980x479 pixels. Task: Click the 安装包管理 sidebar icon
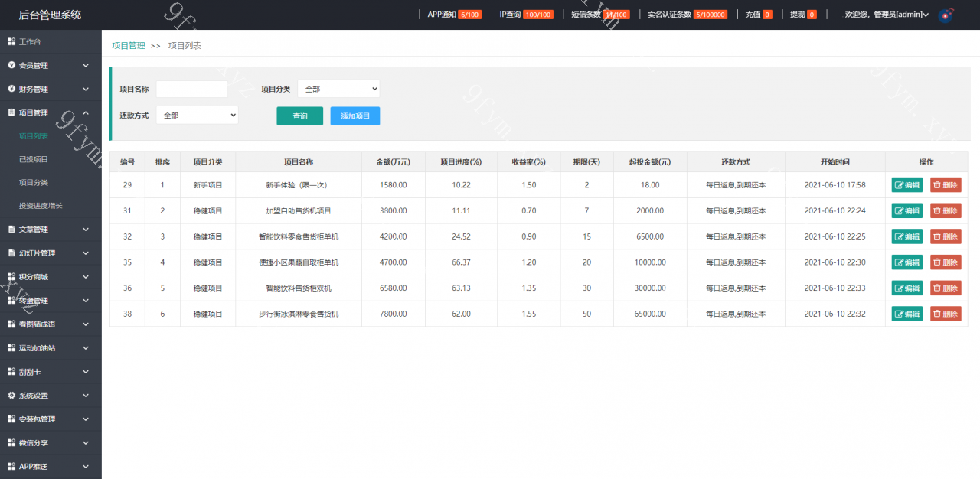[11, 419]
